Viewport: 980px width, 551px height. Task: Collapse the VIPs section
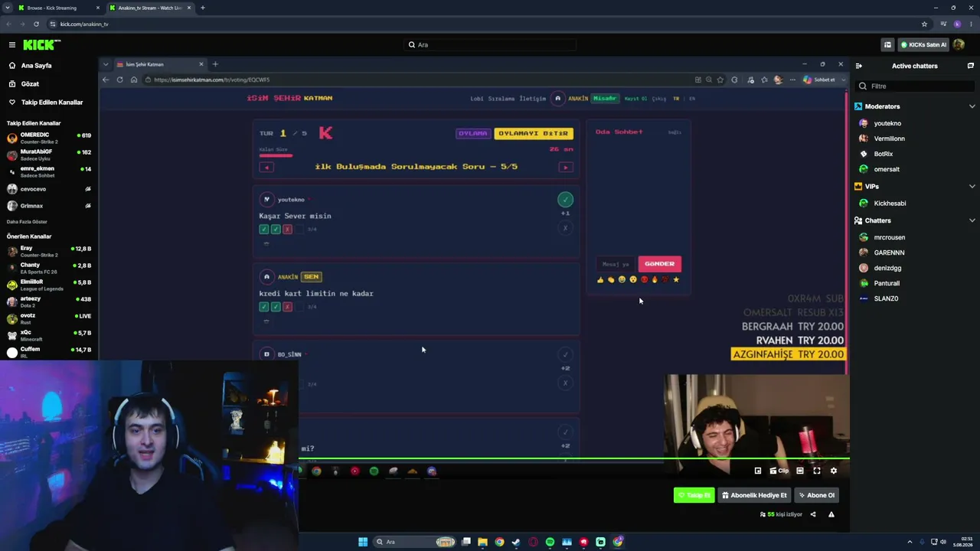pos(972,187)
